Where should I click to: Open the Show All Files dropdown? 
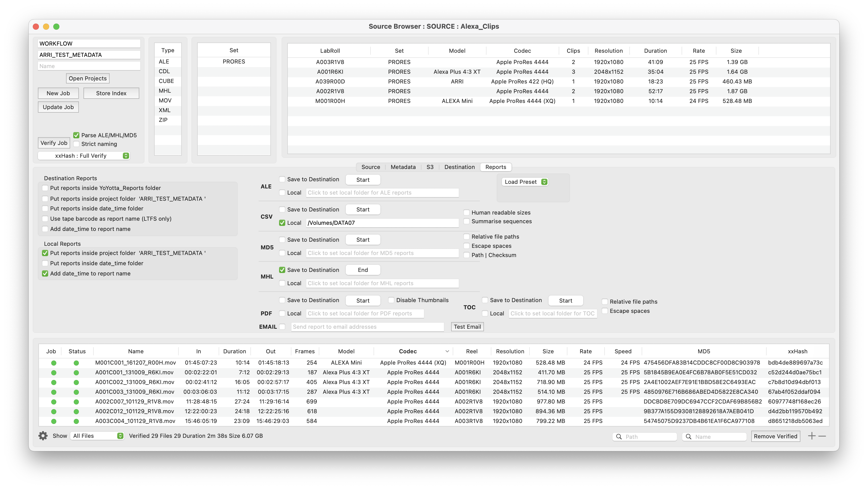(97, 436)
